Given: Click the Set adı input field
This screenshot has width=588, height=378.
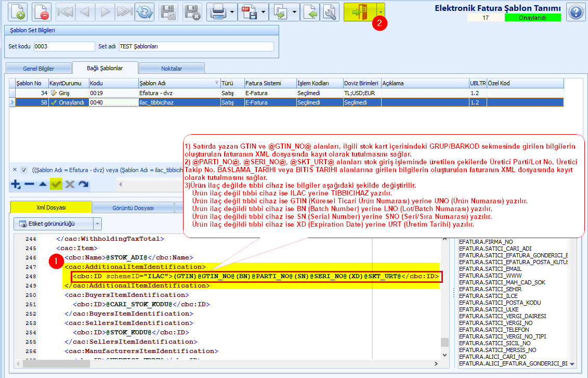Looking at the screenshot, I should click(x=197, y=46).
